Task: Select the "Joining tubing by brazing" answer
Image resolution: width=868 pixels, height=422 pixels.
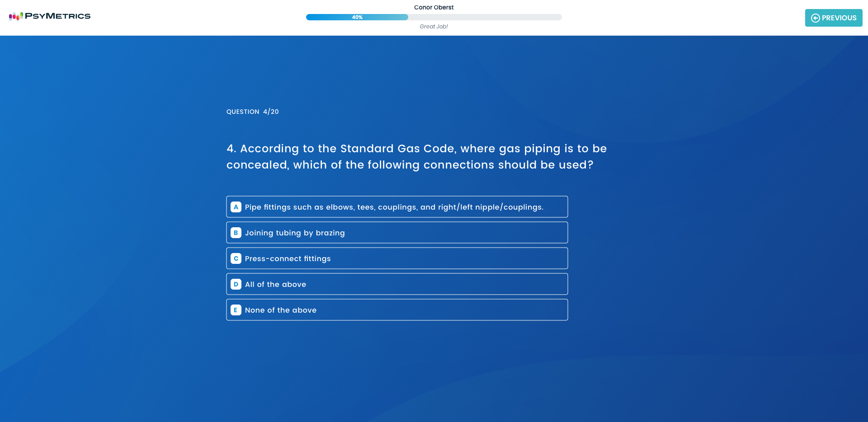Action: [295, 233]
